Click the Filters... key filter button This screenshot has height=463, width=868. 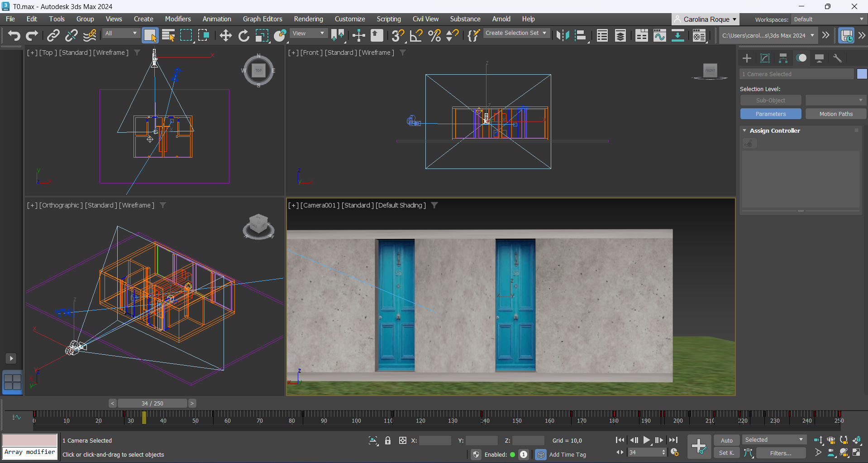pyautogui.click(x=780, y=453)
